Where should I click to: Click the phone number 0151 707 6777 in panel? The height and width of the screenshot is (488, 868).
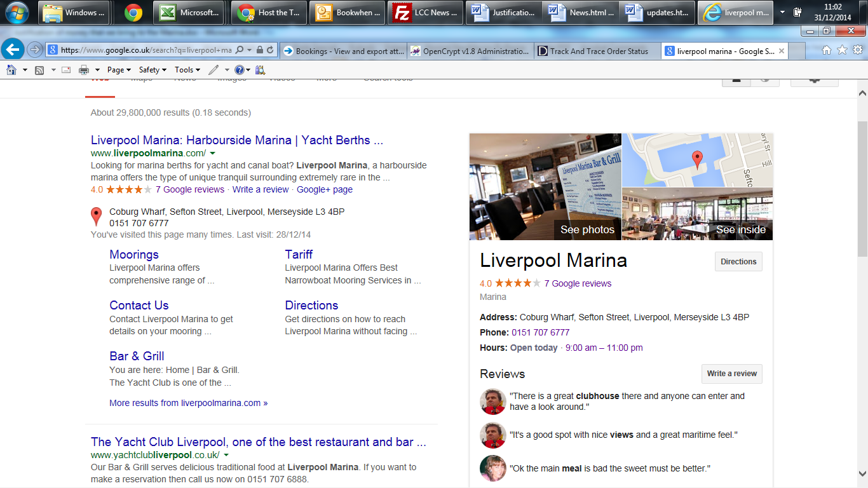540,332
